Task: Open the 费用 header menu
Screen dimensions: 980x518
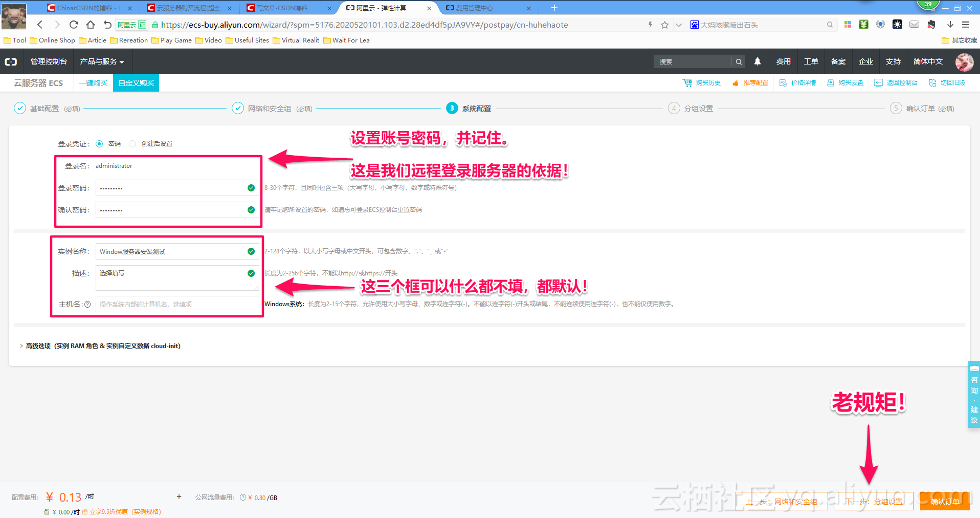Action: pos(783,61)
